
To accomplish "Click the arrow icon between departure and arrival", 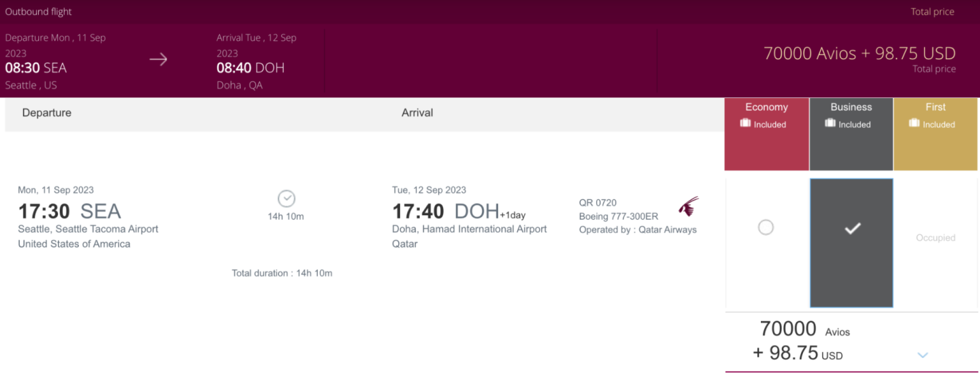I will pyautogui.click(x=159, y=60).
